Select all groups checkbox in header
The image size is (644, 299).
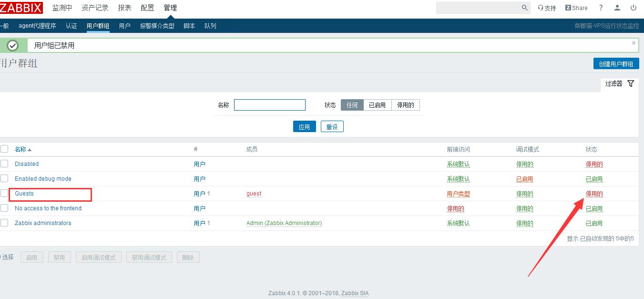tap(4, 149)
